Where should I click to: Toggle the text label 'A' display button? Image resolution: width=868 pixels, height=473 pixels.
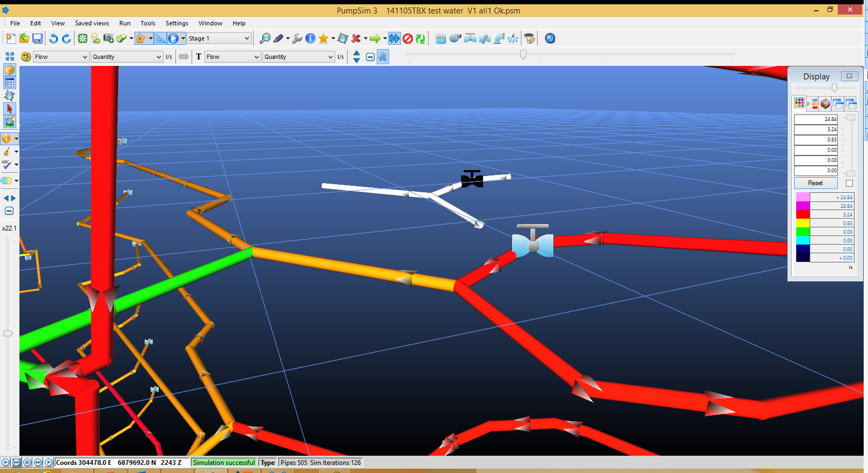tap(383, 57)
